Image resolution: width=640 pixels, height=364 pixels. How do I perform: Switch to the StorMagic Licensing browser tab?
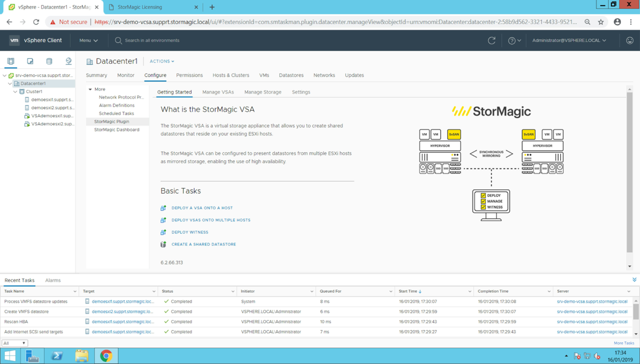[140, 7]
